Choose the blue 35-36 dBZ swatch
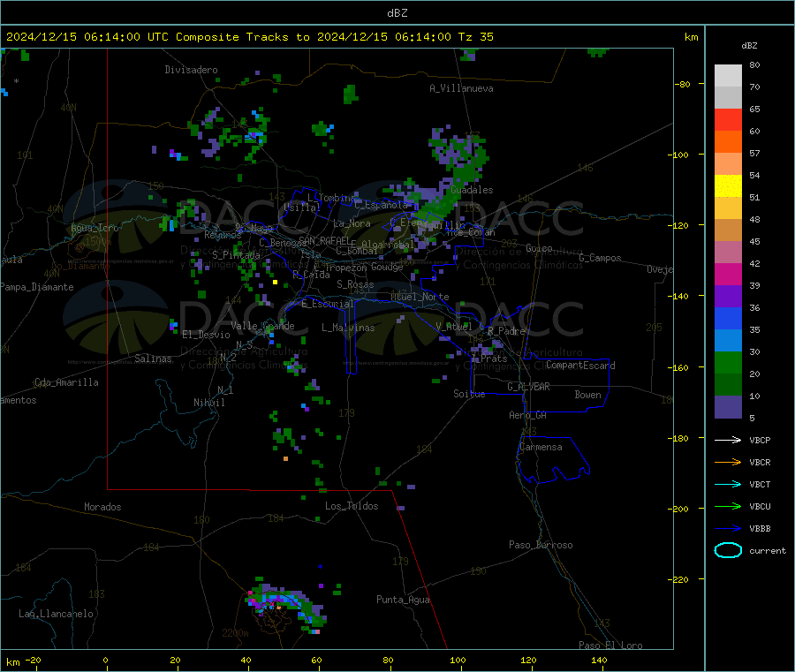 click(728, 319)
